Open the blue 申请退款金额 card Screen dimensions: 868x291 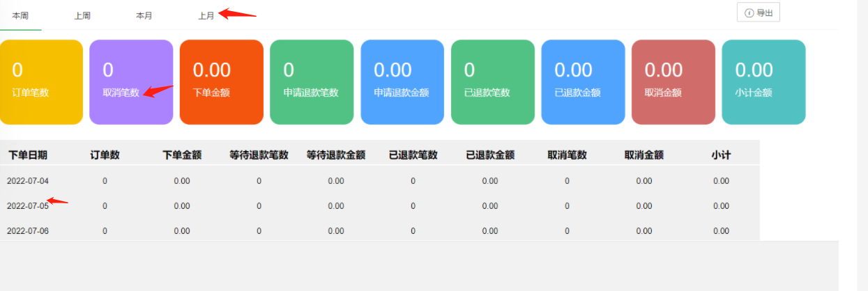(x=402, y=82)
